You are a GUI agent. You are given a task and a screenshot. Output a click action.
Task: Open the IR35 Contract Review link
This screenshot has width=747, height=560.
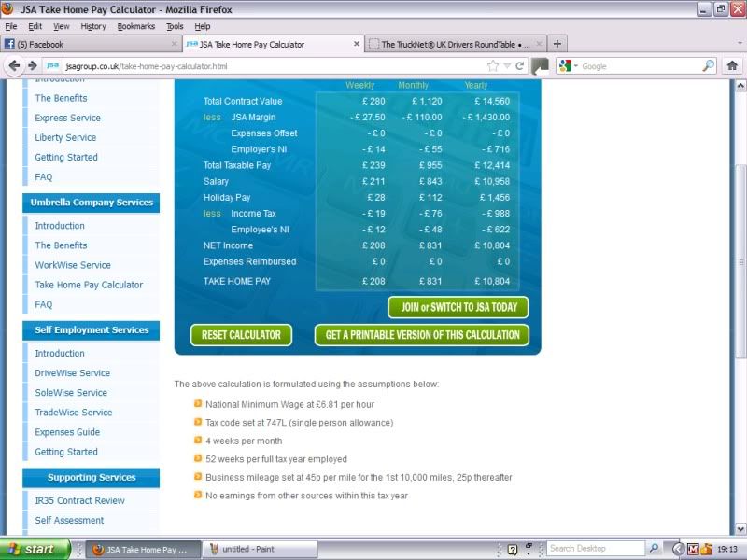click(79, 500)
